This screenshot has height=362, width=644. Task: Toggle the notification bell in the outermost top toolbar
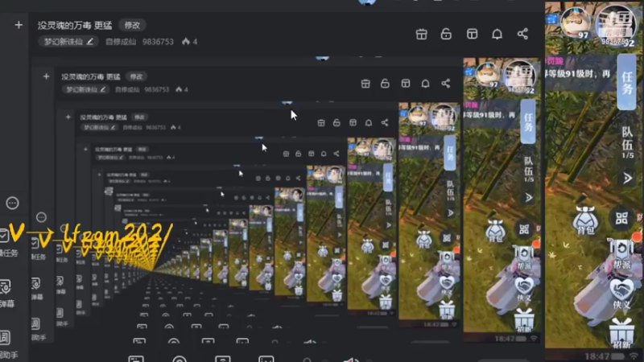pos(497,34)
